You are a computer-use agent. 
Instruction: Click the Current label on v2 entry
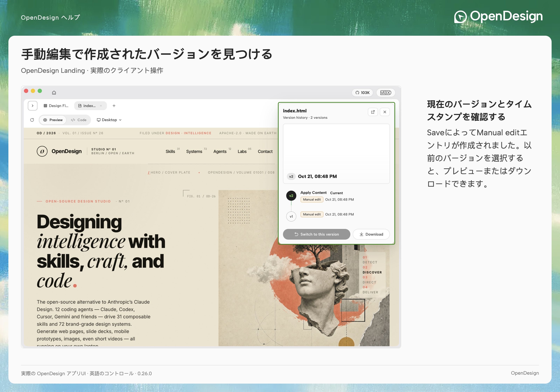pyautogui.click(x=336, y=193)
